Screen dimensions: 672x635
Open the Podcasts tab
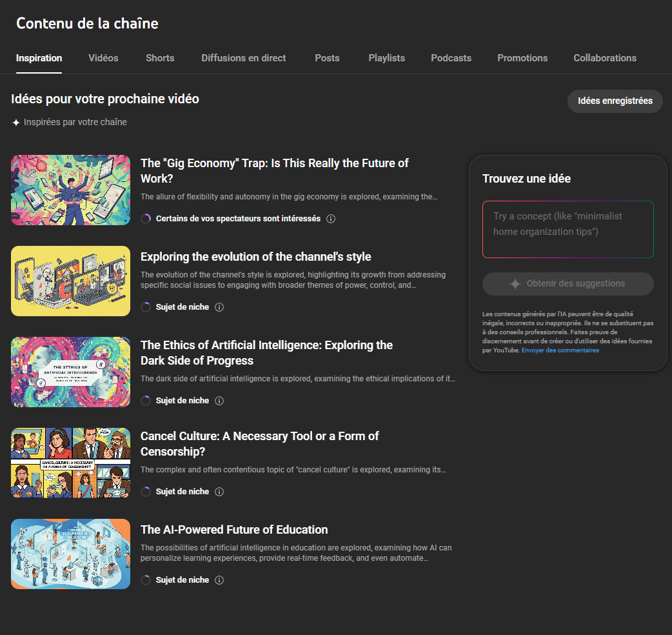click(451, 58)
